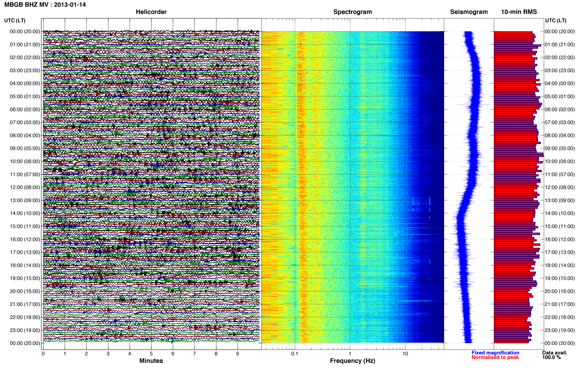This screenshot has height=368, width=588.
Task: Click left '08:00 (04:00)' time label
Action: [25, 135]
